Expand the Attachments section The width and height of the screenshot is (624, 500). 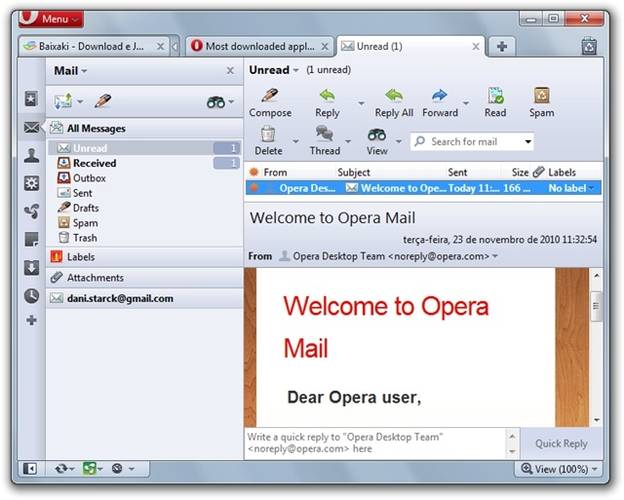pyautogui.click(x=145, y=277)
